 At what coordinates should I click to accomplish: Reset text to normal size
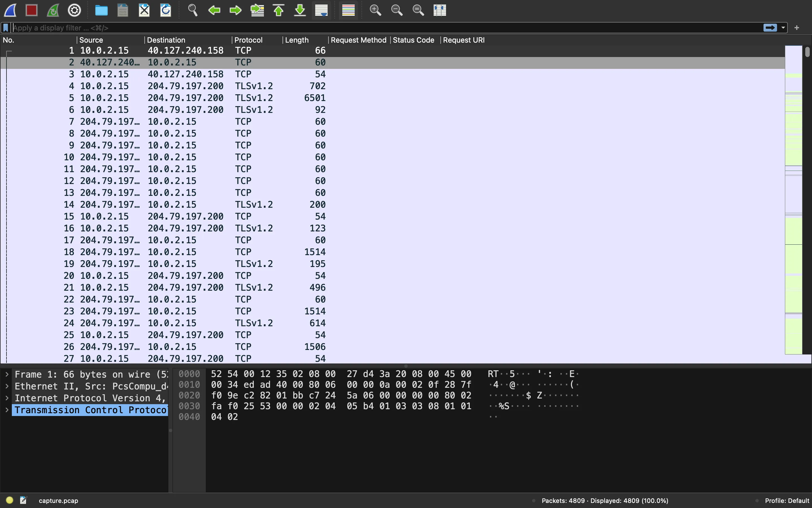418,10
